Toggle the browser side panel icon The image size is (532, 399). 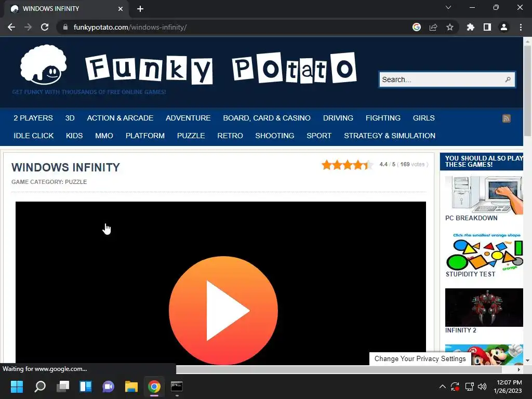(x=487, y=27)
